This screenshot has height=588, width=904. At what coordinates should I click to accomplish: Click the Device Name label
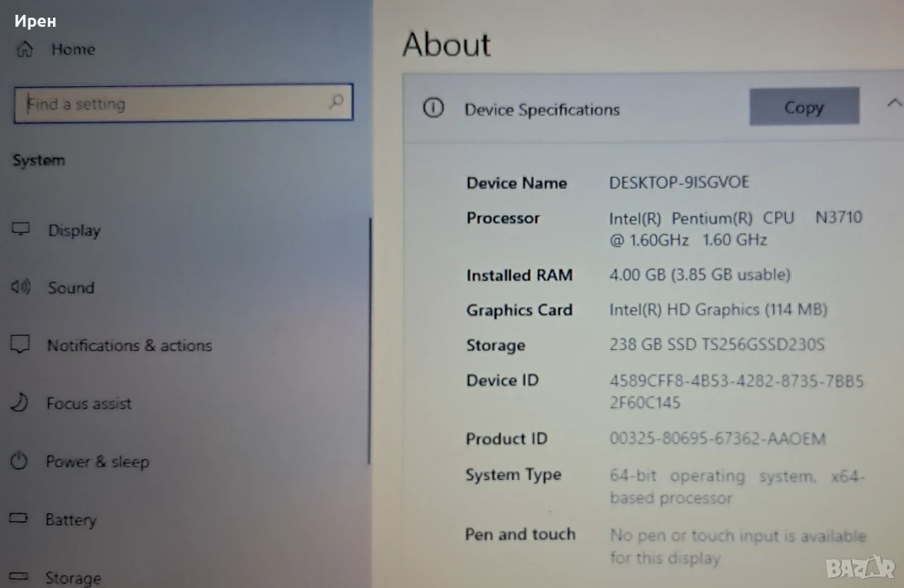click(x=516, y=183)
